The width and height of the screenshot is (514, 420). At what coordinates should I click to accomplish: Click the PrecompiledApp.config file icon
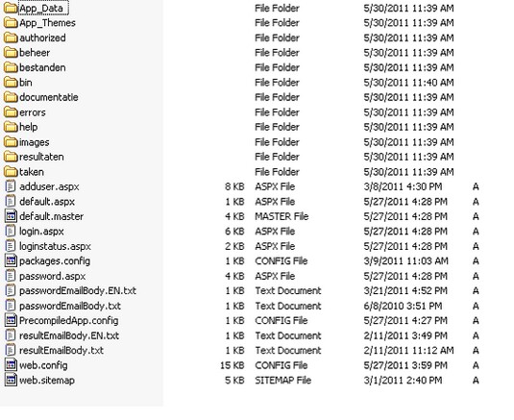click(x=11, y=321)
